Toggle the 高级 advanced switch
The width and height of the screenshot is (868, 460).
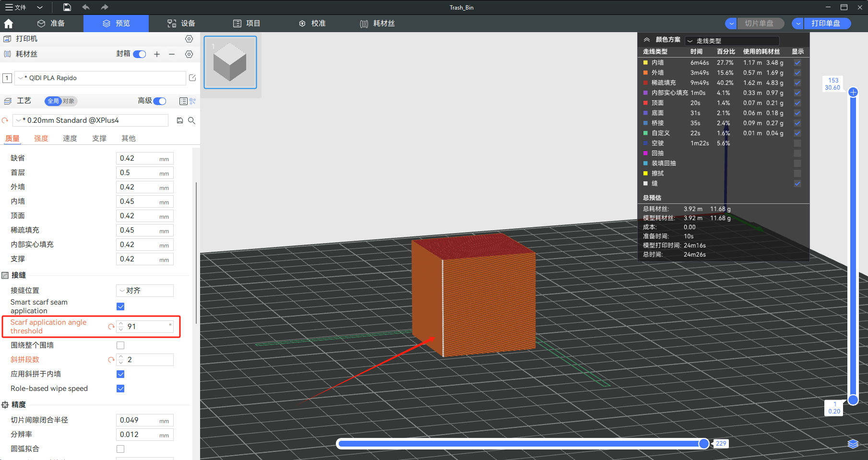pos(160,101)
